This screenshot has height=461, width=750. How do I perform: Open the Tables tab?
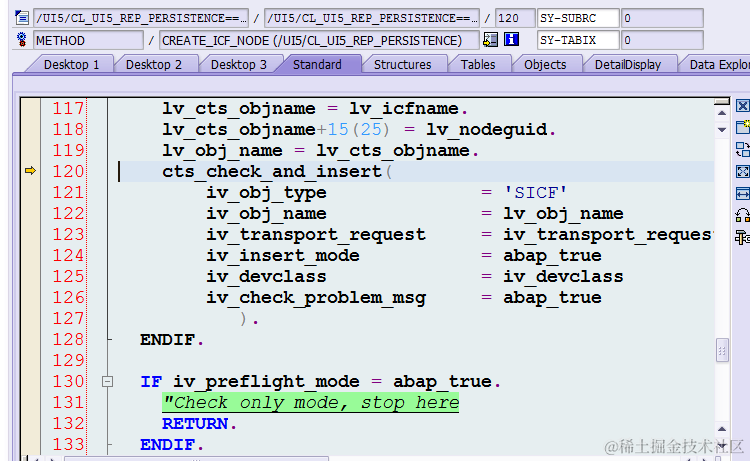[x=478, y=65]
